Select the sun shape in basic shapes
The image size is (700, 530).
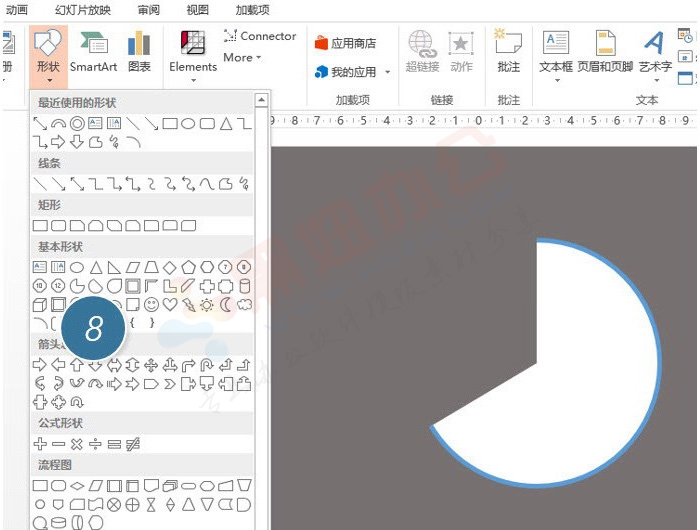(206, 304)
